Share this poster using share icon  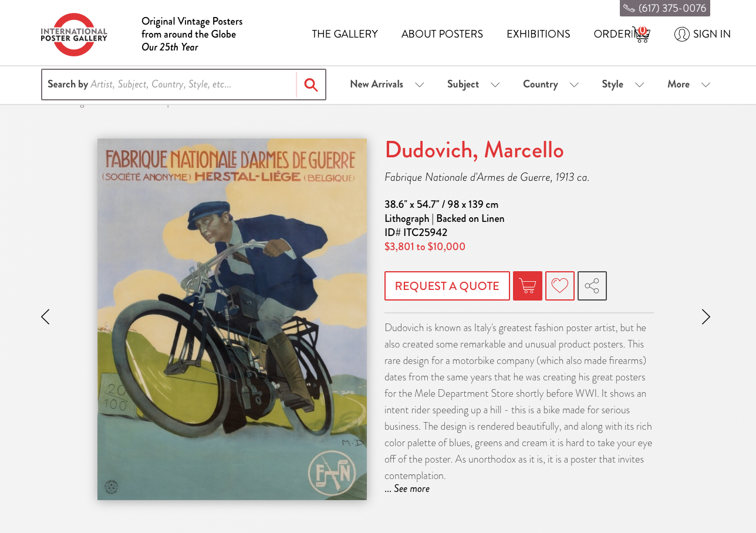click(592, 286)
